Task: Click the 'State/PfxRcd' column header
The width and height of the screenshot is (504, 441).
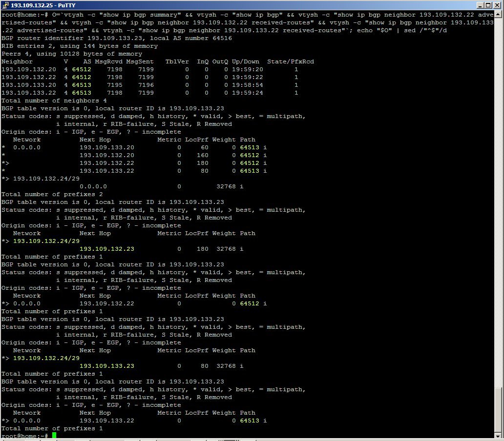Action: [291, 61]
